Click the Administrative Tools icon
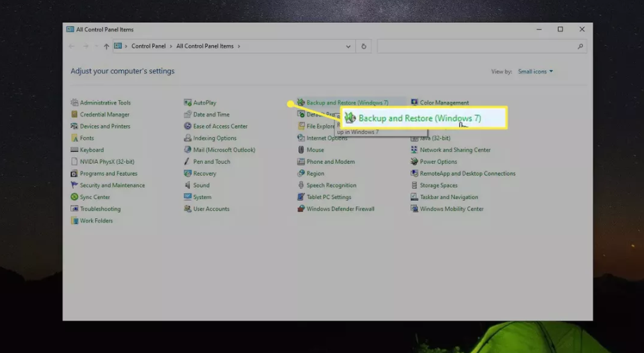 click(x=74, y=102)
